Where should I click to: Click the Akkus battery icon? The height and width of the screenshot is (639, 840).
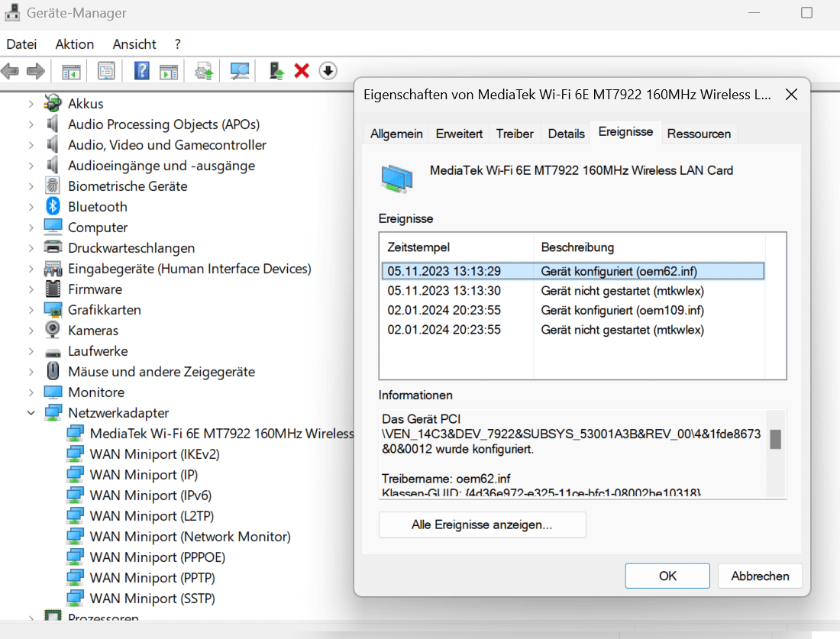point(53,103)
